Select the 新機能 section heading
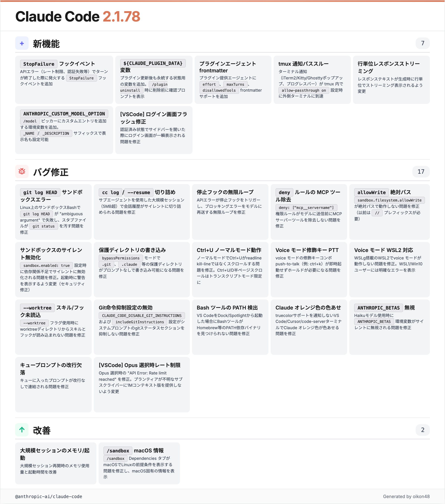 click(x=46, y=44)
